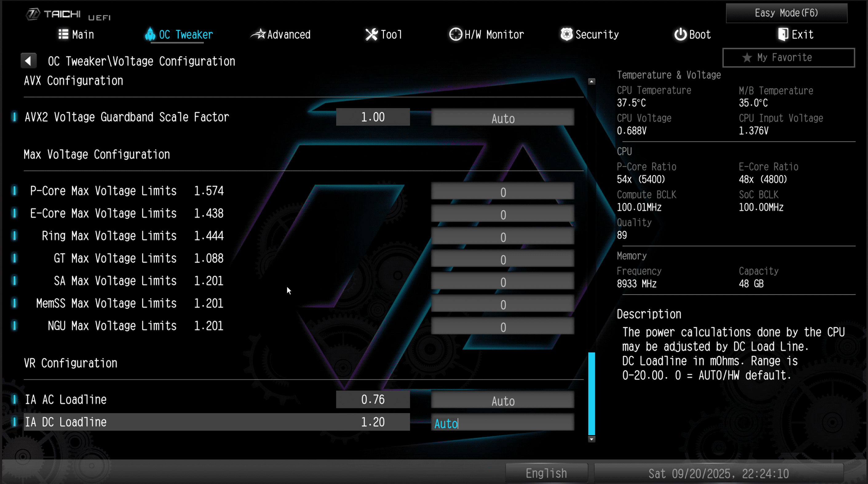Click the star icon in My Favorite
The image size is (868, 484).
pyautogui.click(x=747, y=57)
